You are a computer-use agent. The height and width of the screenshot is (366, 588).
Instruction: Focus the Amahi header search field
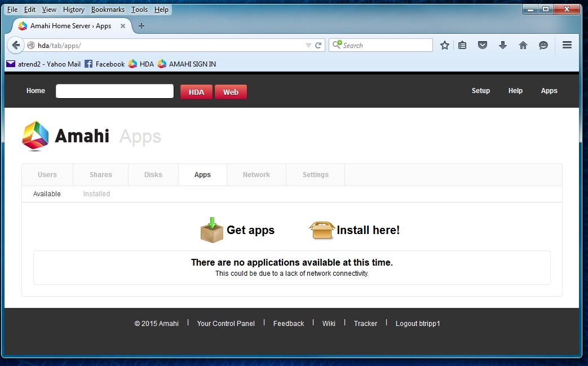point(115,91)
